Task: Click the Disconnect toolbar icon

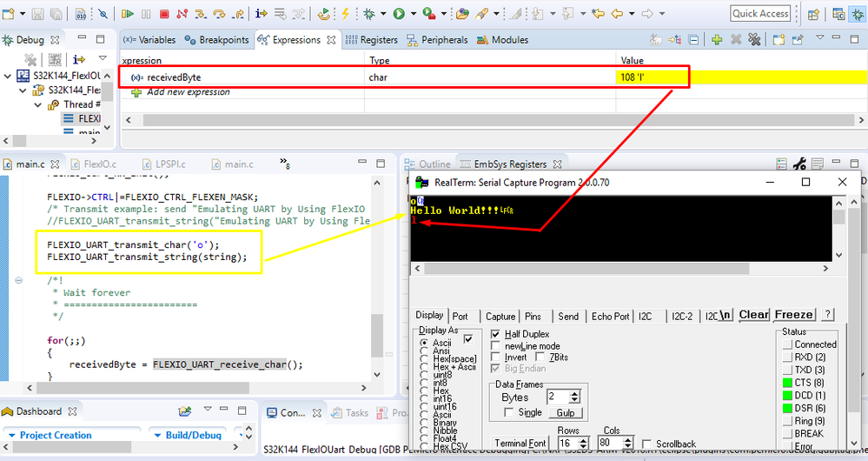Action: 182,14
